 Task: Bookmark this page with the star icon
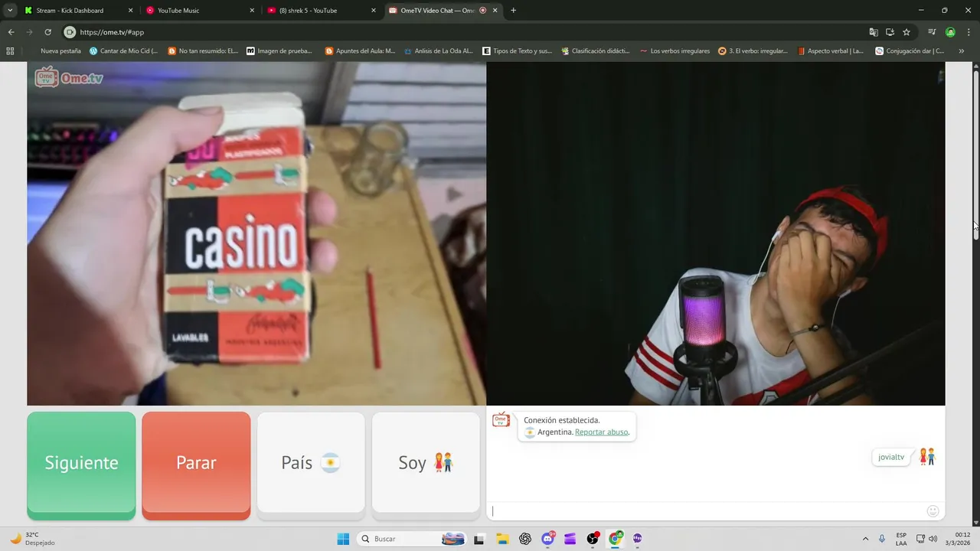[906, 32]
